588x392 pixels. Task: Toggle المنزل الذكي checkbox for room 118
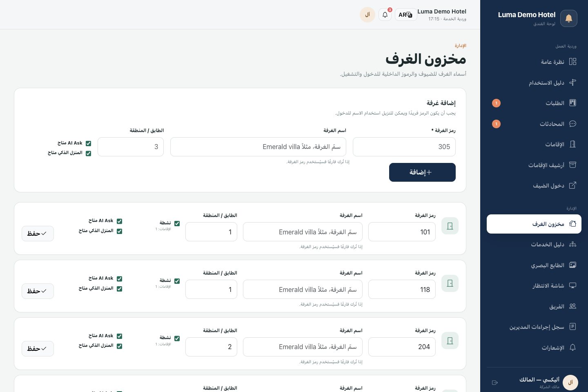[119, 289]
